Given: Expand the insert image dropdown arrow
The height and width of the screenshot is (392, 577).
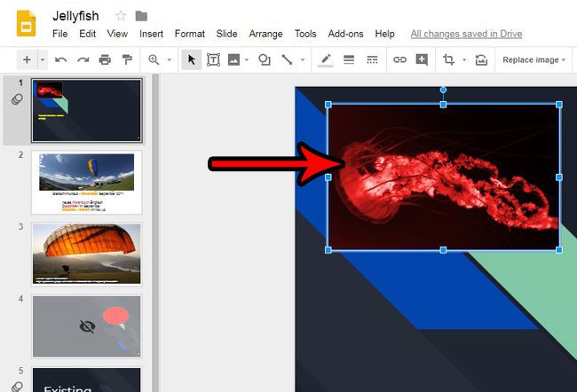Looking at the screenshot, I should pos(247,59).
